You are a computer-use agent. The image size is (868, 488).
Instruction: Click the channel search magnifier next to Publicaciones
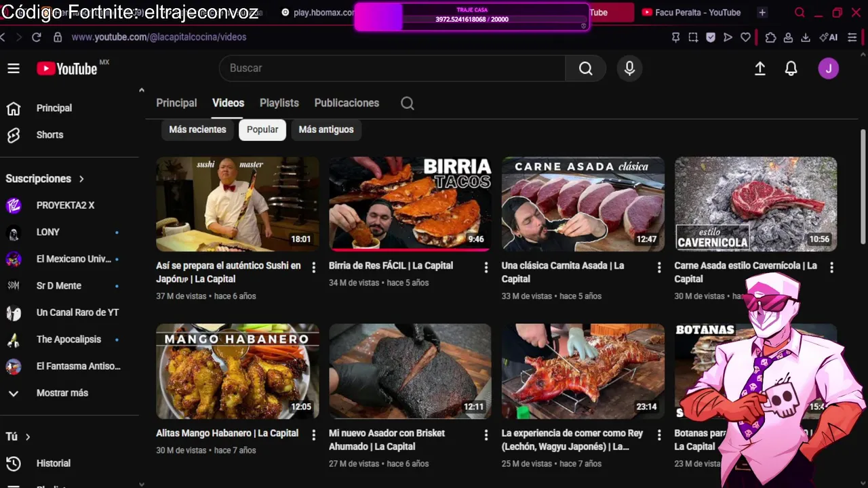tap(408, 103)
